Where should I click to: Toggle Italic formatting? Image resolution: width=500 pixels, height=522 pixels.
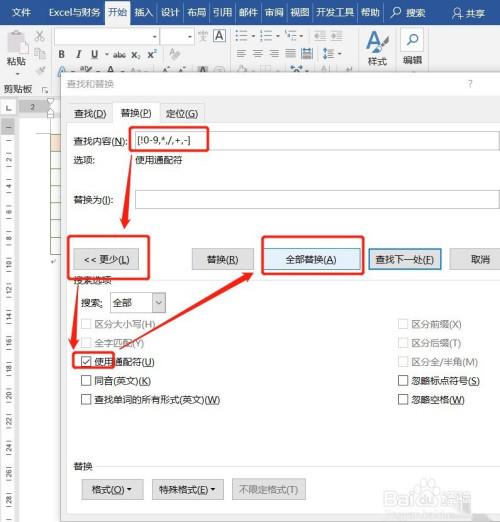(79, 54)
